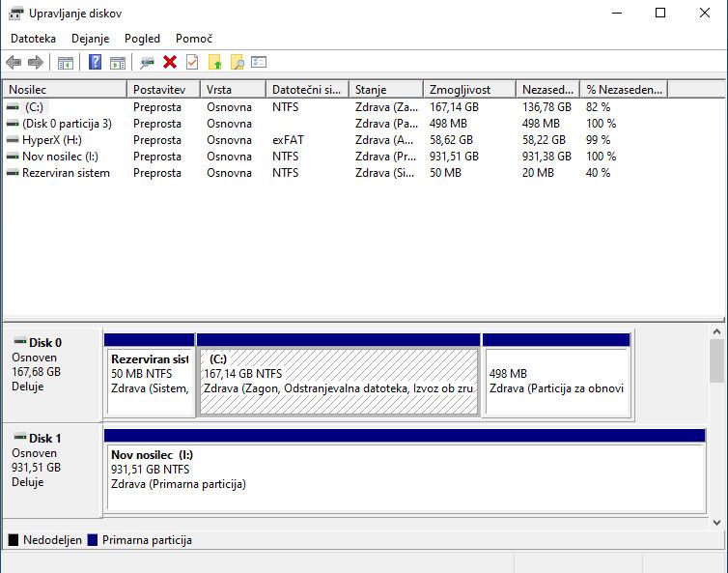
Task: Click the 58,62 GB capacity cell
Action: 451,140
